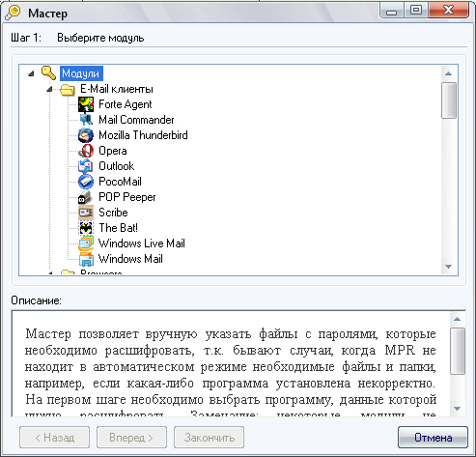This screenshot has width=476, height=457.
Task: Click the E-Mail клиенты folder icon
Action: pyautogui.click(x=68, y=89)
